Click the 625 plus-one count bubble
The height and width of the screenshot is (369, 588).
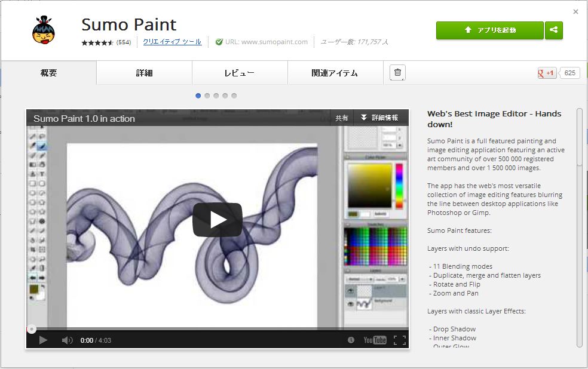[569, 73]
